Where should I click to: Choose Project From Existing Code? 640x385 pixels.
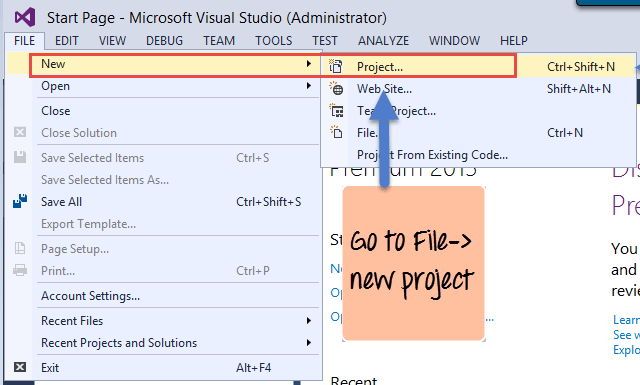click(432, 155)
